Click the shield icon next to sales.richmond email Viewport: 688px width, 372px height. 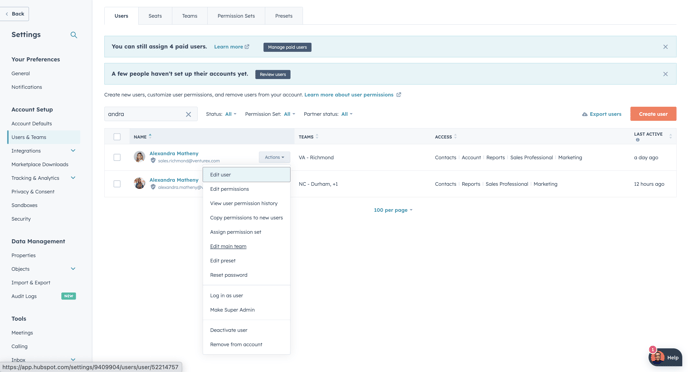[153, 161]
